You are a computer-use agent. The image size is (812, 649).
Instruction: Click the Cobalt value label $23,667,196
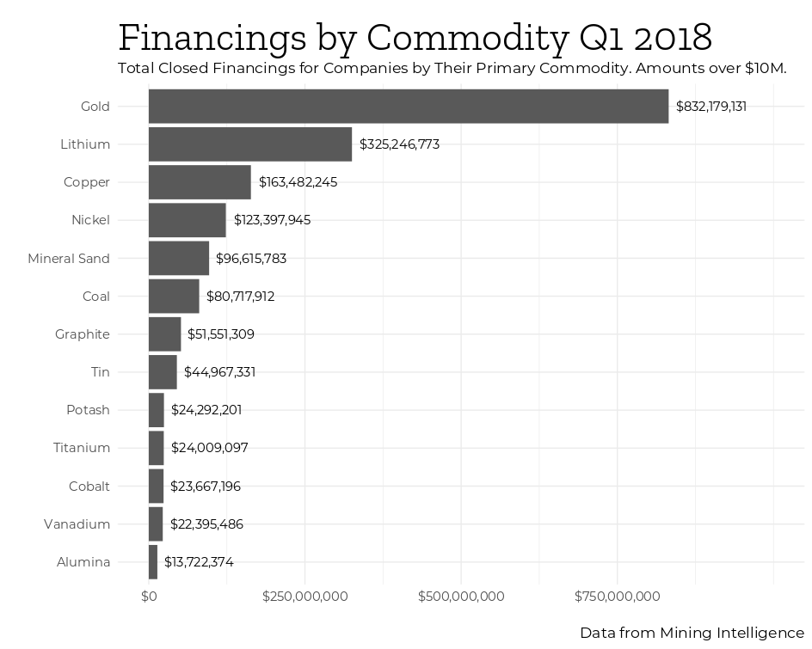pos(206,487)
